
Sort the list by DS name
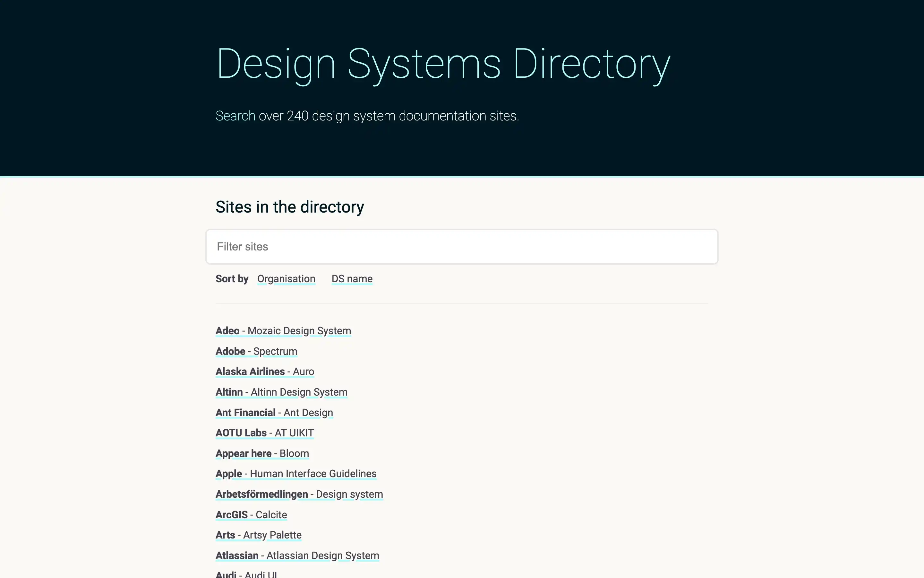click(x=352, y=279)
